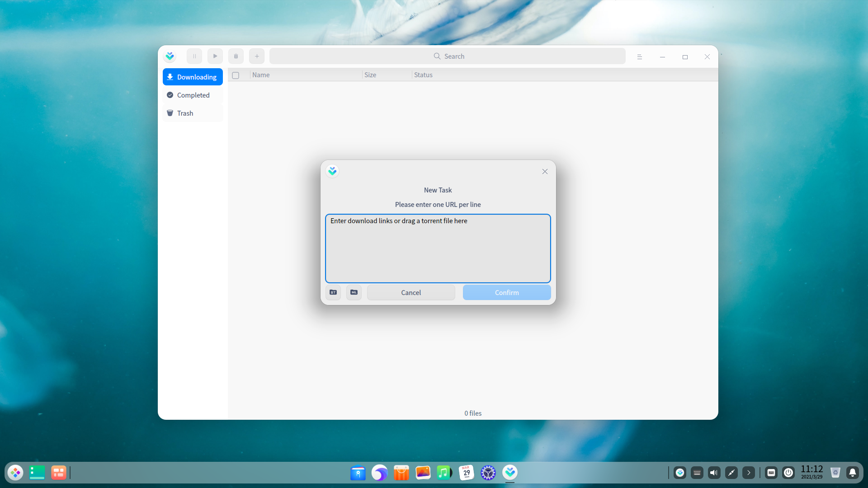
Task: Select BT torrent file icon in dialog
Action: pyautogui.click(x=333, y=292)
